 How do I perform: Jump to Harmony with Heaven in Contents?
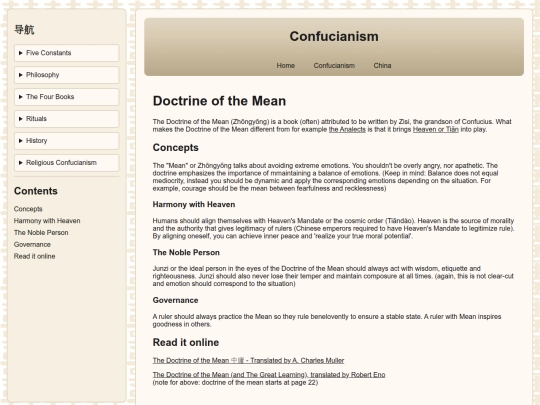pos(47,221)
